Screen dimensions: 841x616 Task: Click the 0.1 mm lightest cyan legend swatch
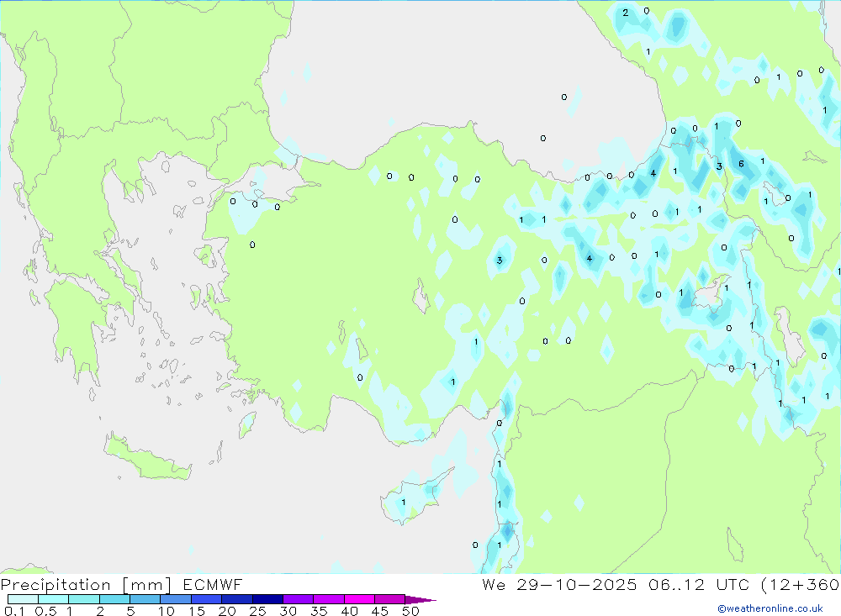click(23, 599)
